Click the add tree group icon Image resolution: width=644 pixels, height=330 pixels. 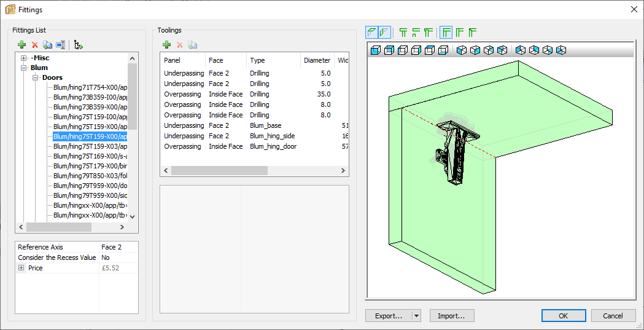pyautogui.click(x=79, y=45)
